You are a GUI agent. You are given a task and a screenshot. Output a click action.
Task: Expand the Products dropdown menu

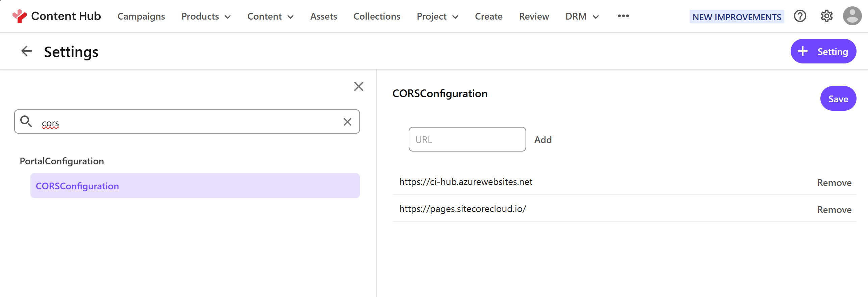[x=206, y=17]
